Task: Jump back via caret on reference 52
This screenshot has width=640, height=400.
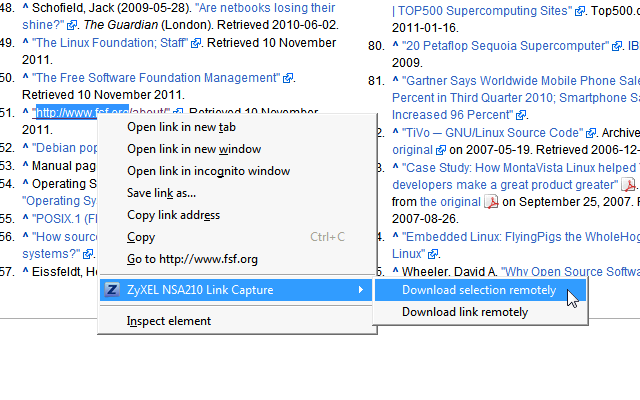Action: click(x=25, y=147)
